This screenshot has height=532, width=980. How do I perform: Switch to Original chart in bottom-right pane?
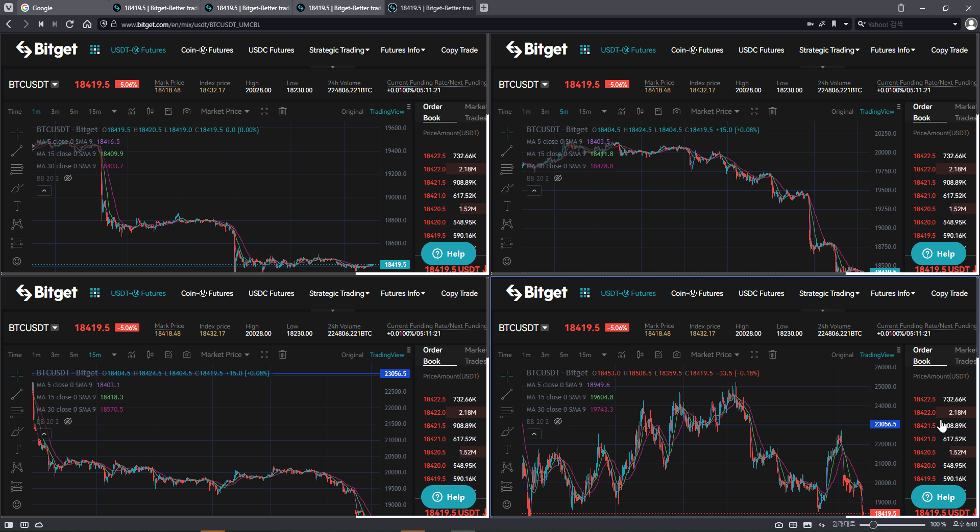tap(842, 355)
